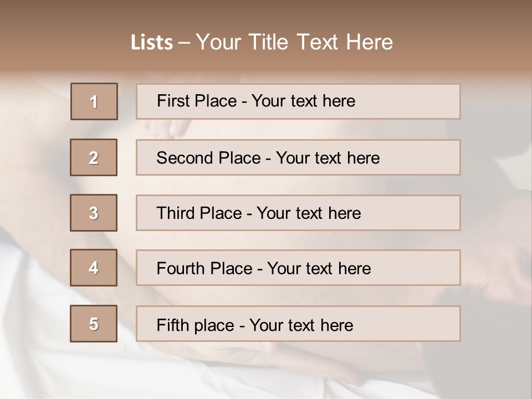
Task: Click the bold word 'Lists' in title
Action: (152, 43)
